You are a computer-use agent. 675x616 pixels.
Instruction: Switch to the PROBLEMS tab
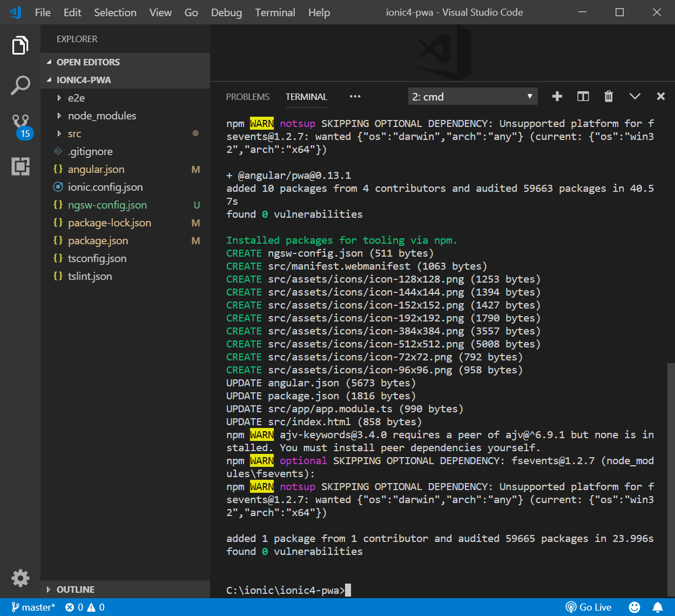248,97
